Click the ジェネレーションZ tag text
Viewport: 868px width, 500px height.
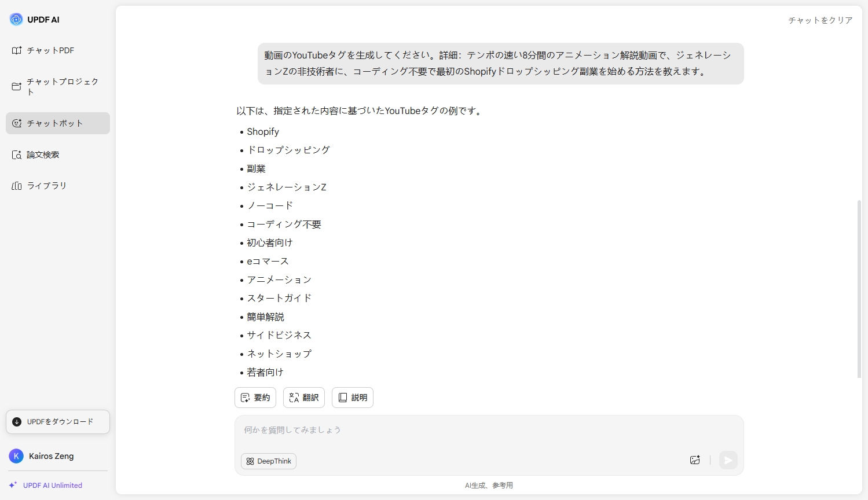point(287,187)
